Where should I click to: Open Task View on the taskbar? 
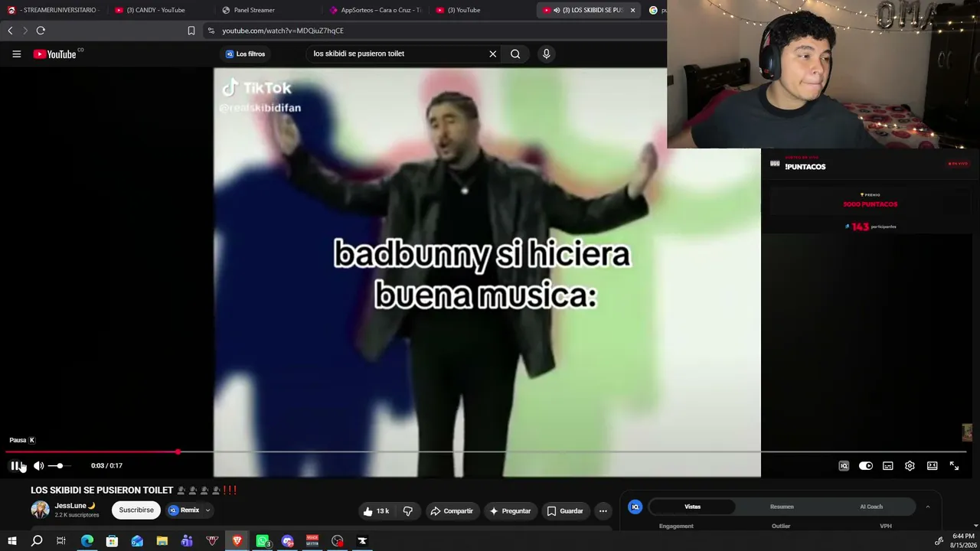pyautogui.click(x=61, y=541)
